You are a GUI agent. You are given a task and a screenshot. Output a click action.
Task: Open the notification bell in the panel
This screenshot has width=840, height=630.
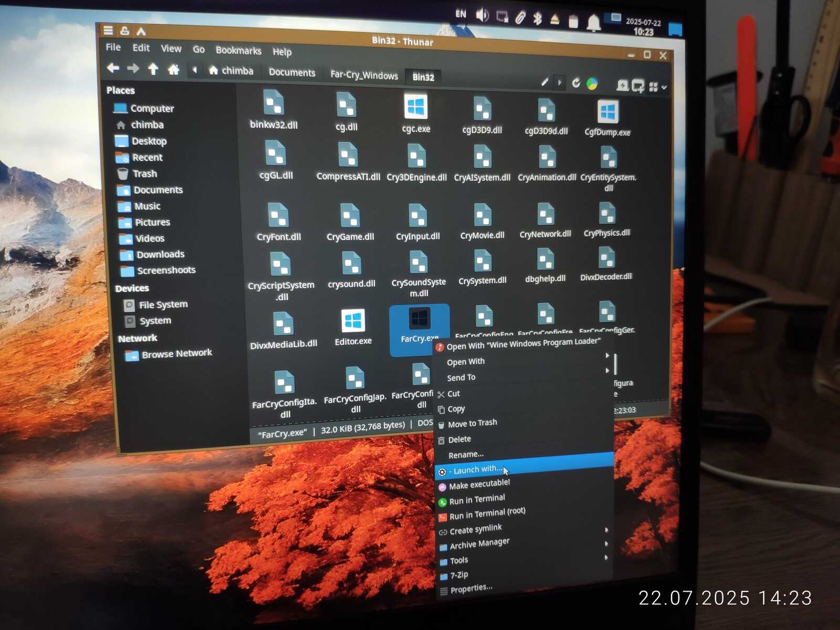pyautogui.click(x=593, y=23)
